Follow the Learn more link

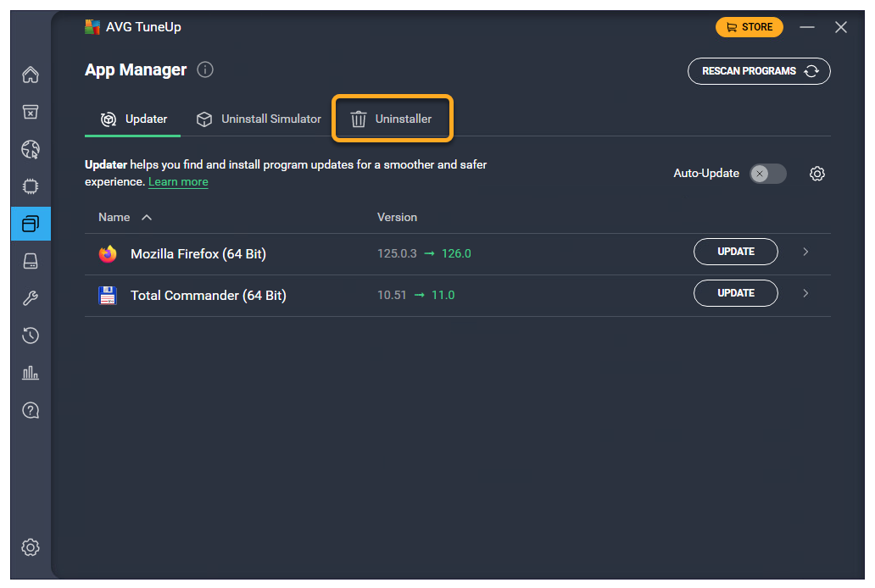point(178,181)
